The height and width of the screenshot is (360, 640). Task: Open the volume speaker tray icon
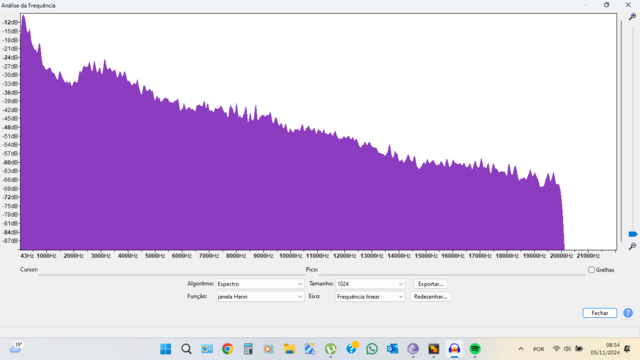[x=567, y=349]
